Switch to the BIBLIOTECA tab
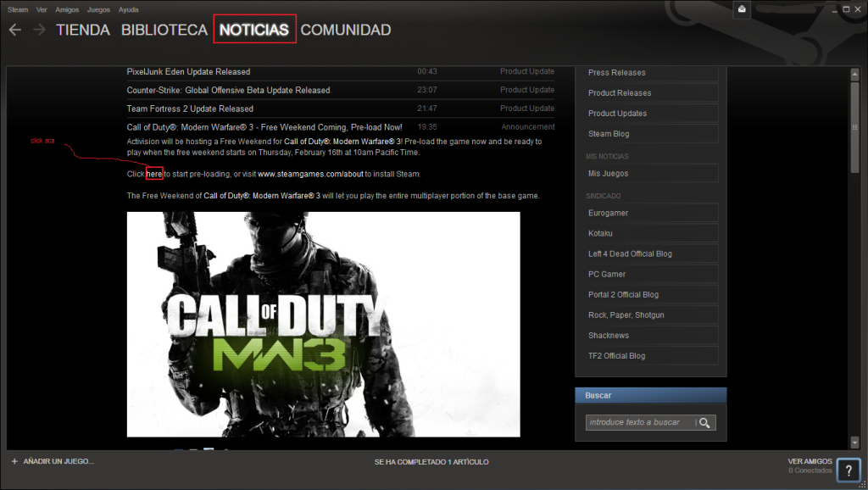868x490 pixels. click(x=164, y=30)
